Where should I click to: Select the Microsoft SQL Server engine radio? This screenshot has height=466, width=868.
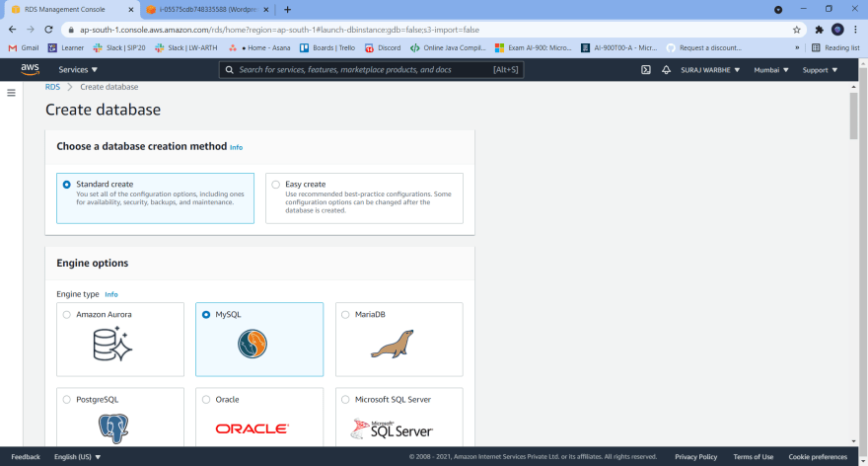pos(345,400)
